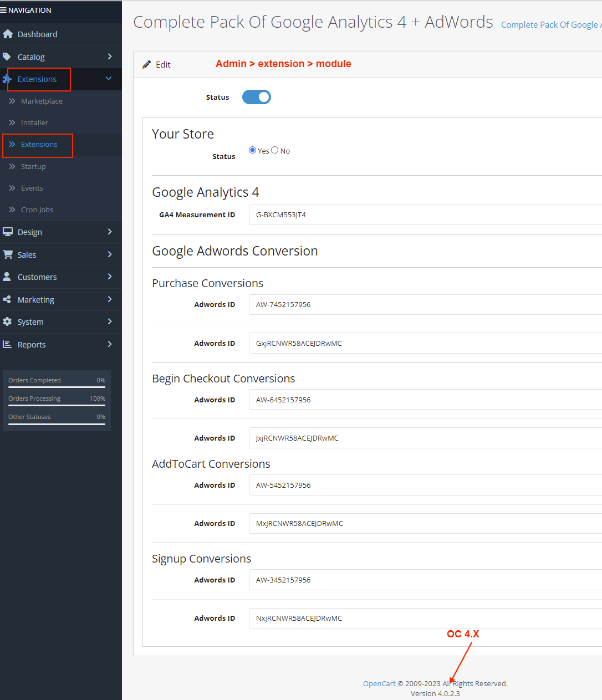Click the Marketing share icon
This screenshot has height=700, width=602.
click(x=7, y=299)
